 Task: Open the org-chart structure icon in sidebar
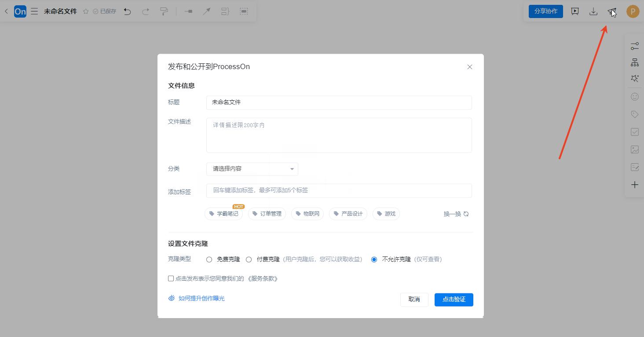[x=634, y=62]
